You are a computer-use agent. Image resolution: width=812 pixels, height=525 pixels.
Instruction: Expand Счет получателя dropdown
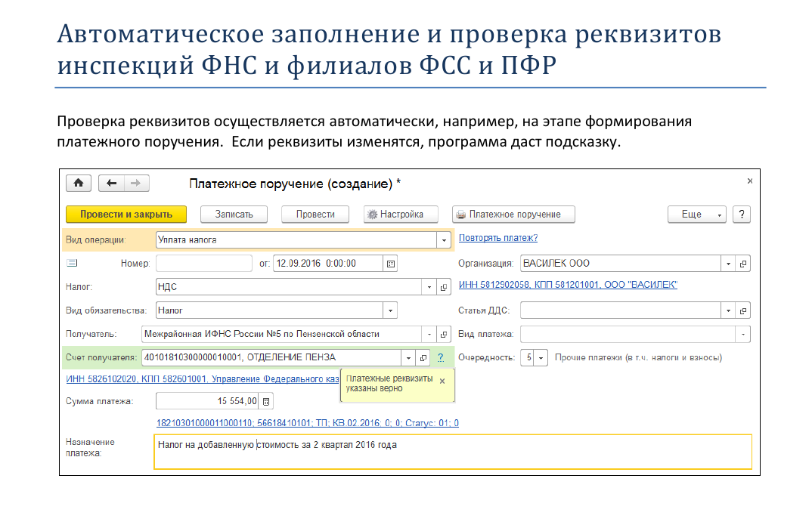click(408, 357)
